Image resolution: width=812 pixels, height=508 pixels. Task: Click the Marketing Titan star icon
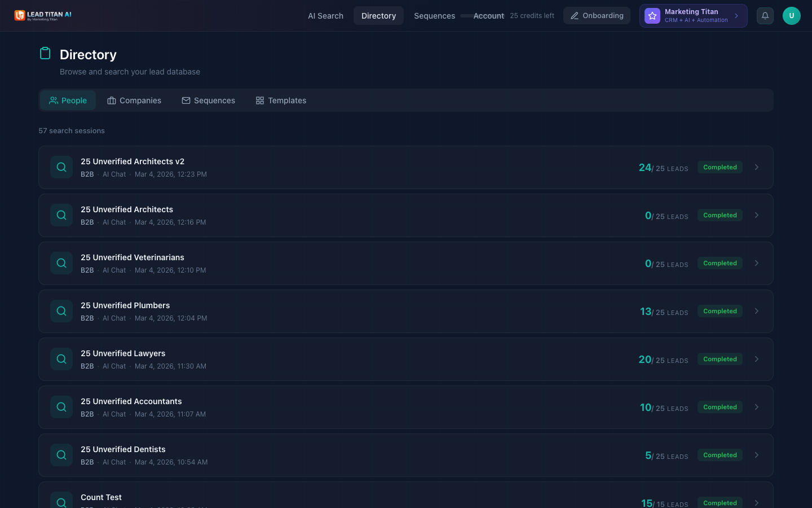pos(652,16)
